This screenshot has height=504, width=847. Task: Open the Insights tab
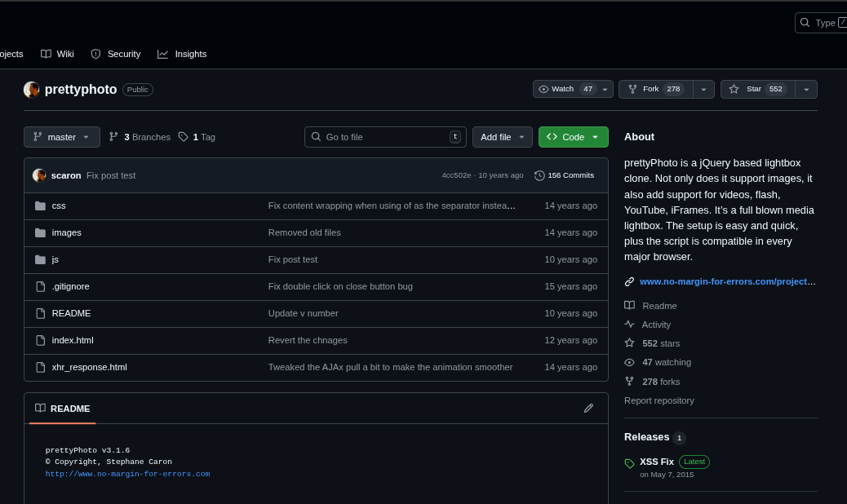(x=182, y=54)
